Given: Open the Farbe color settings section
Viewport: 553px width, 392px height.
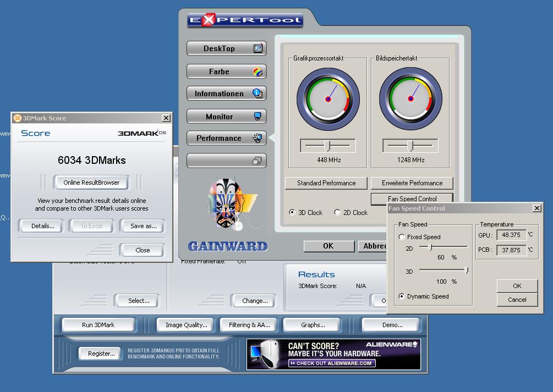Looking at the screenshot, I should tap(226, 71).
